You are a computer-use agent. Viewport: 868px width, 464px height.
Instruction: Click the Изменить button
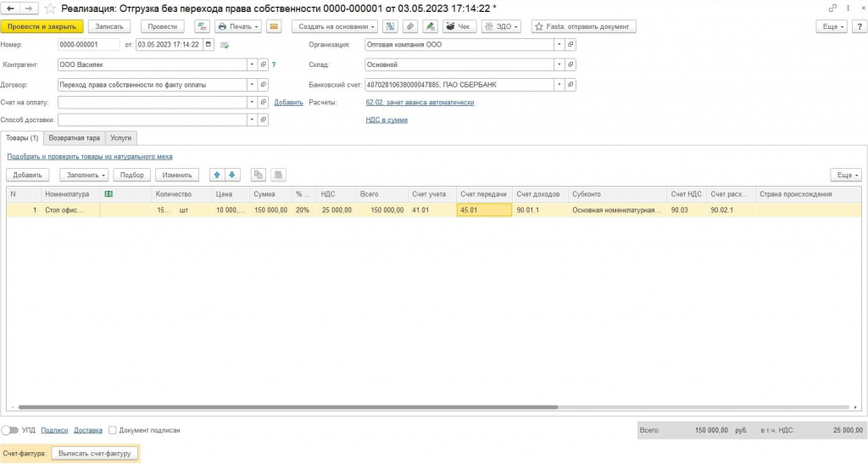point(177,175)
